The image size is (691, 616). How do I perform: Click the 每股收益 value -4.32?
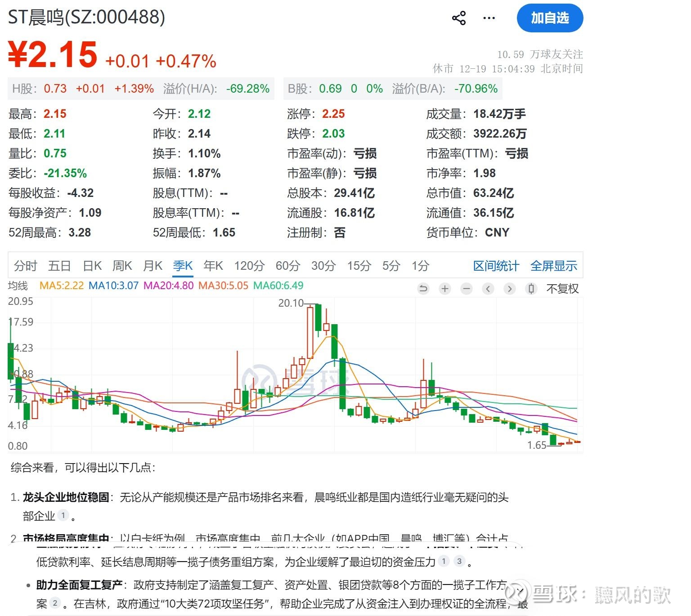pyautogui.click(x=81, y=193)
